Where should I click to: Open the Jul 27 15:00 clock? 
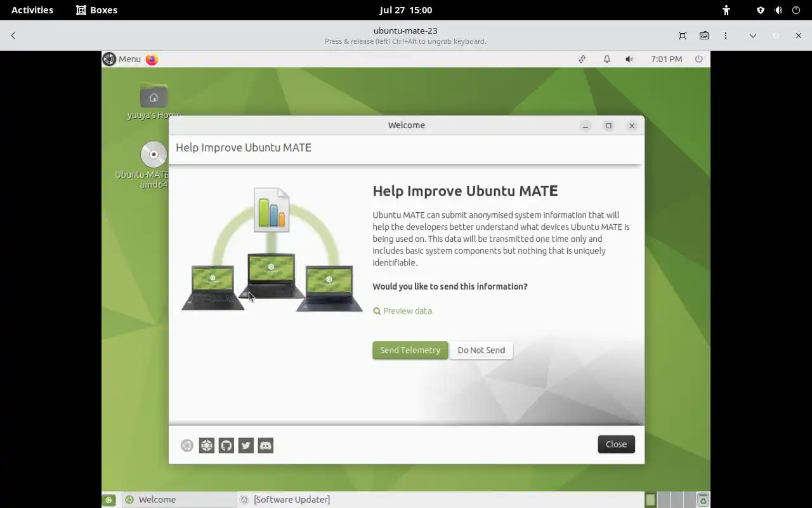click(406, 10)
